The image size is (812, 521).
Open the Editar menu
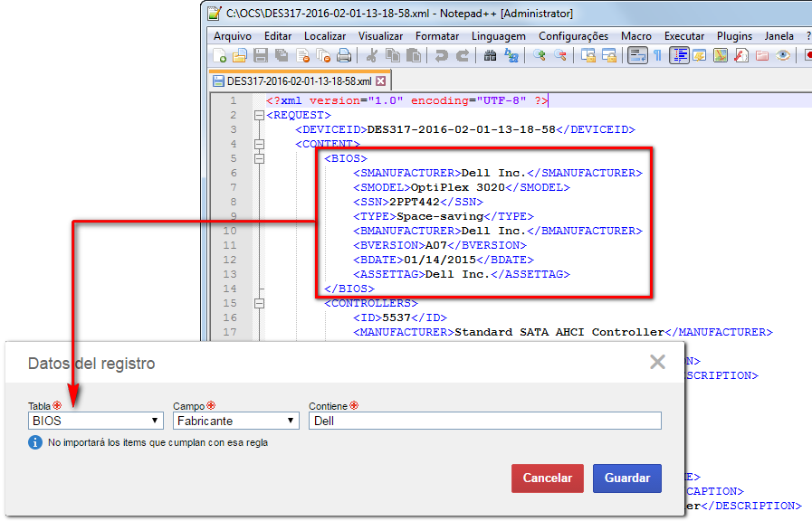[x=278, y=36]
